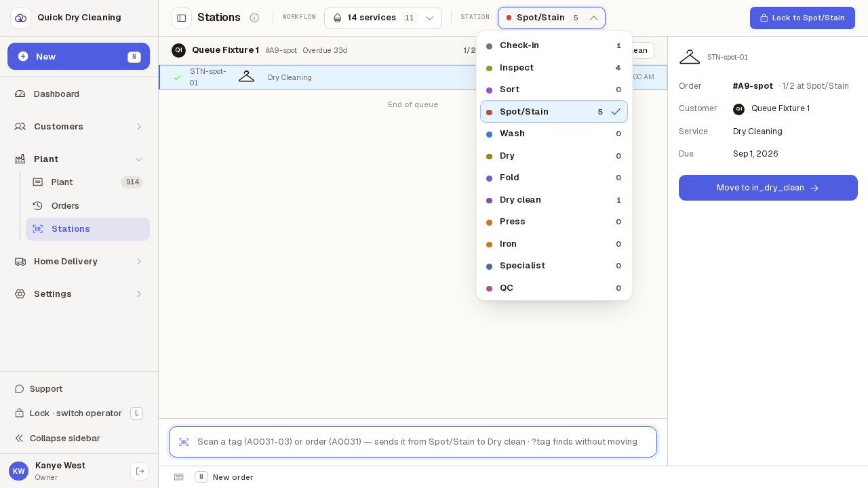Screen dimensions: 868x488
Task: Click the Quick Dry Cleaning logo icon
Action: tap(20, 18)
